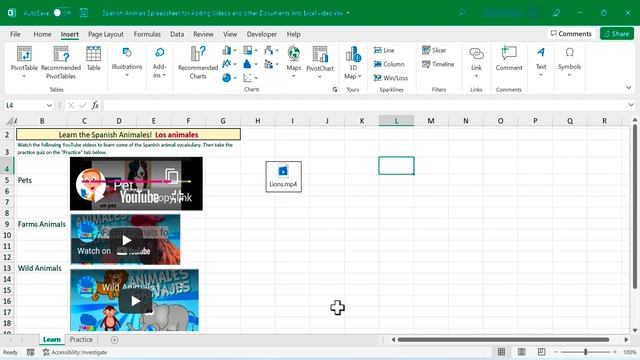Click the horizontal scrollbar
Image resolution: width=640 pixels, height=360 pixels.
click(x=503, y=340)
